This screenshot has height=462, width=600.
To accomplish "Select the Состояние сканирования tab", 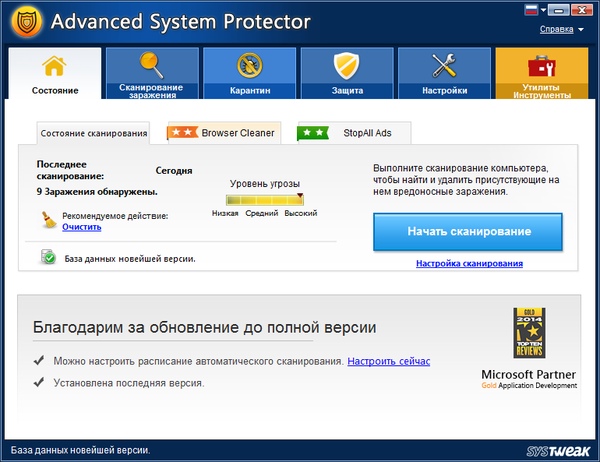I will 92,132.
